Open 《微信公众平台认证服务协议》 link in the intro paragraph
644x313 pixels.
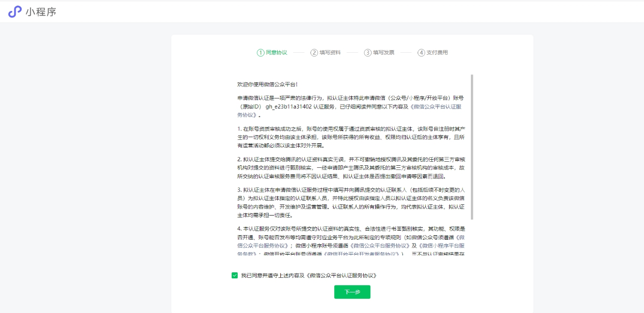click(437, 107)
